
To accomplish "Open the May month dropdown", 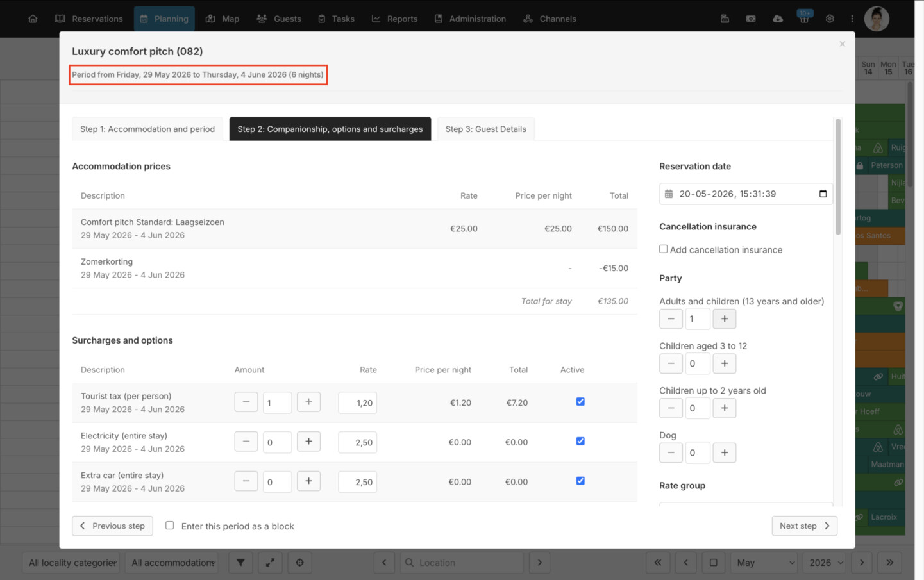I will 764,563.
